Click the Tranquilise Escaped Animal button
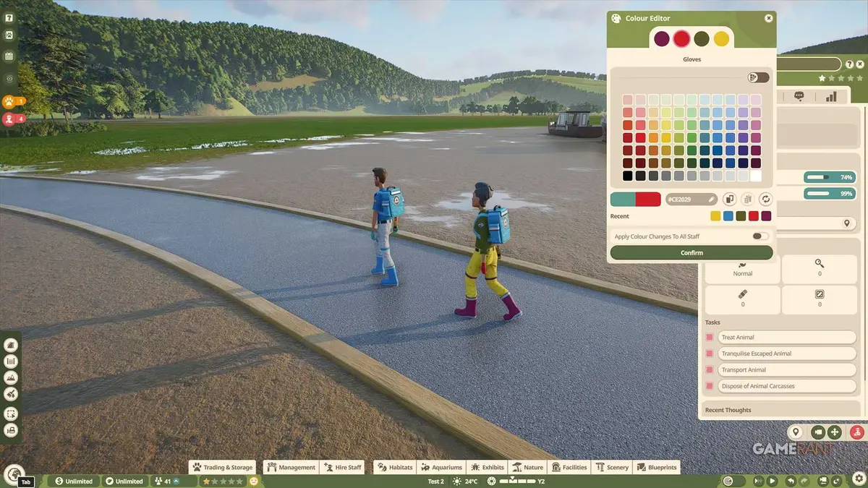 787,354
